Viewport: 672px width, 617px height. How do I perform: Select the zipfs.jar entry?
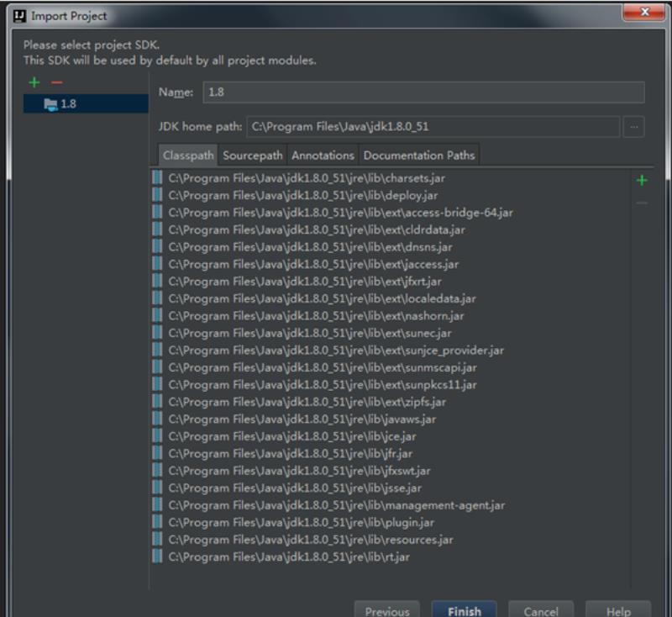pyautogui.click(x=307, y=402)
